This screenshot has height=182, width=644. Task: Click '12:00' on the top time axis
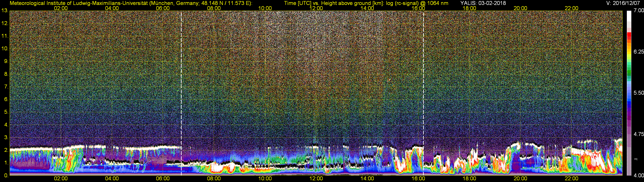point(316,8)
